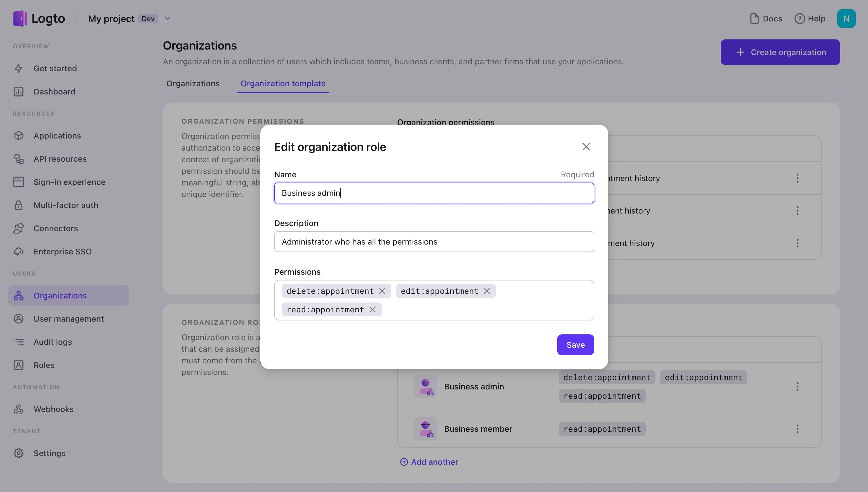Open API resources

(x=60, y=158)
